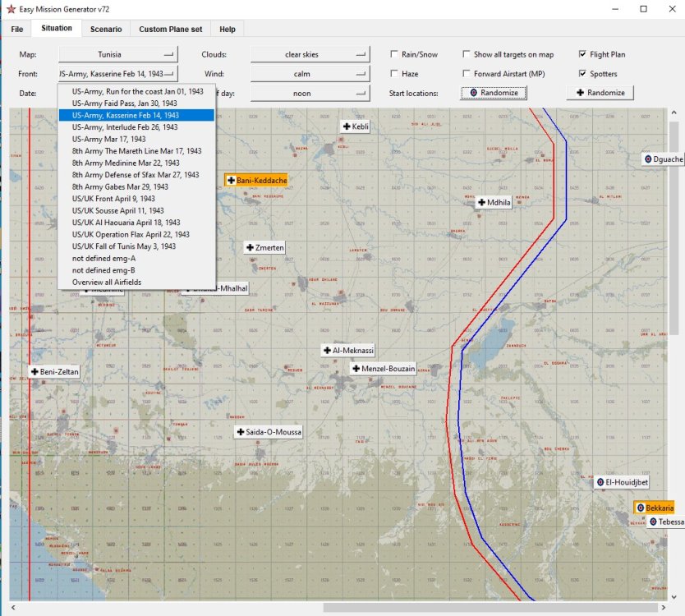Open the Wind selection dropdown
The width and height of the screenshot is (685, 616).
(310, 73)
